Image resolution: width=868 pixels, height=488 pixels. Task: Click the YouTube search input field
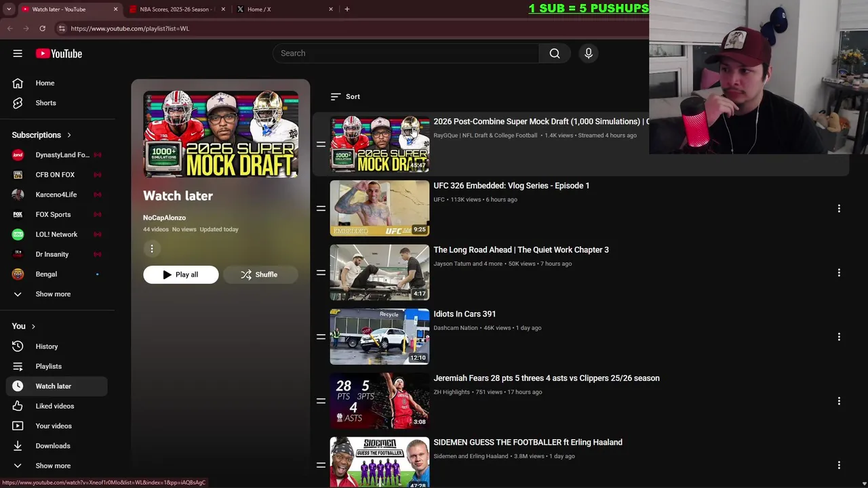[406, 54]
